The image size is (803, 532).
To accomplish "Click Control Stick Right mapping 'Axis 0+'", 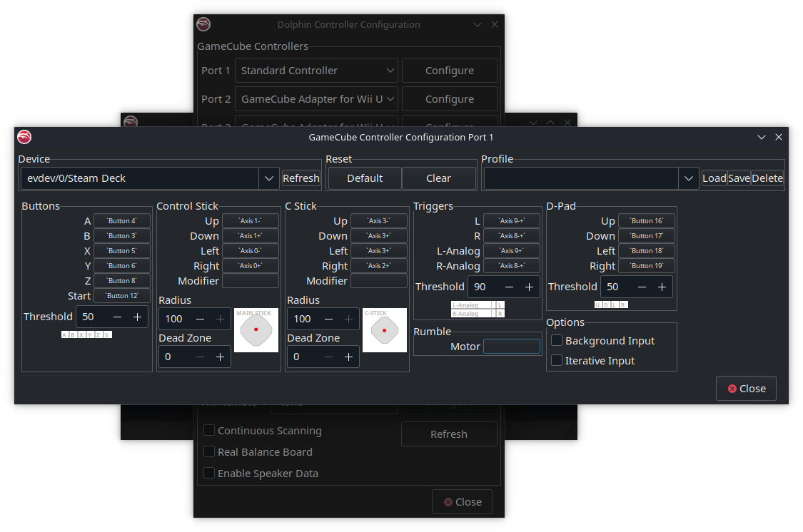I will tap(251, 265).
